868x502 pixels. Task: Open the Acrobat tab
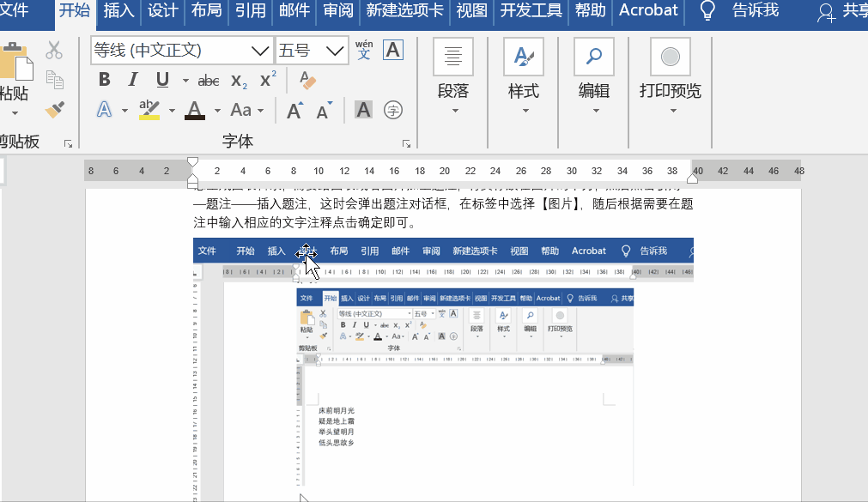648,10
